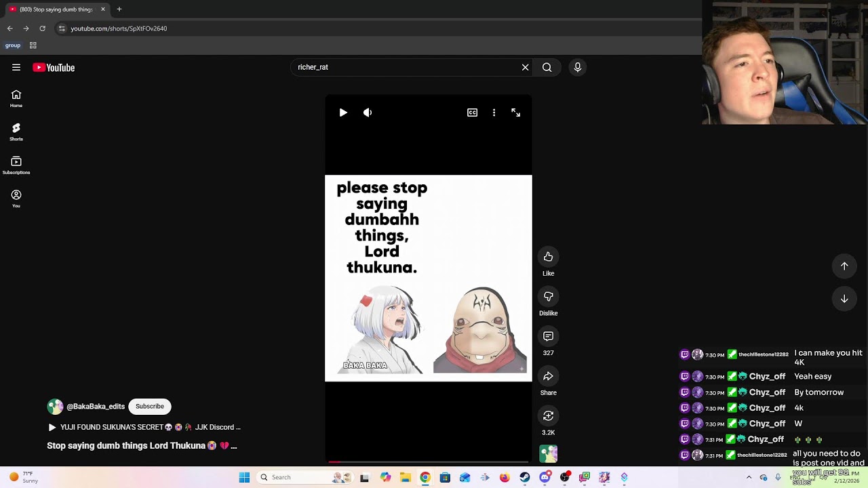Open Subscriptions in the YouTube sidebar

pos(16,165)
